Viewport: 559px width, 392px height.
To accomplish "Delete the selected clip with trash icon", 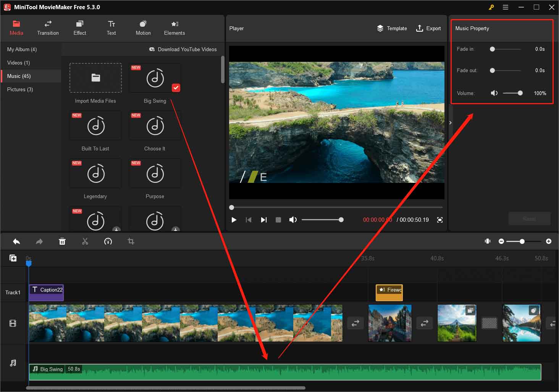I will [62, 241].
